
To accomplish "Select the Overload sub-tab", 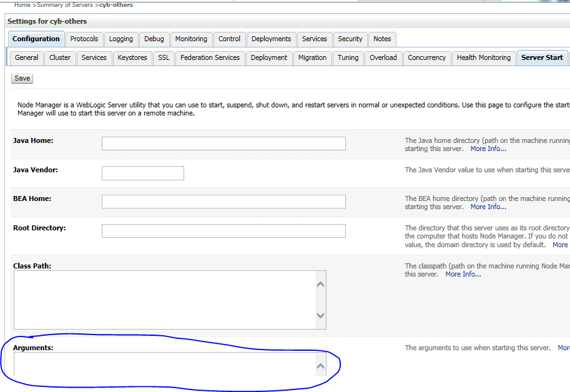I will tap(383, 58).
